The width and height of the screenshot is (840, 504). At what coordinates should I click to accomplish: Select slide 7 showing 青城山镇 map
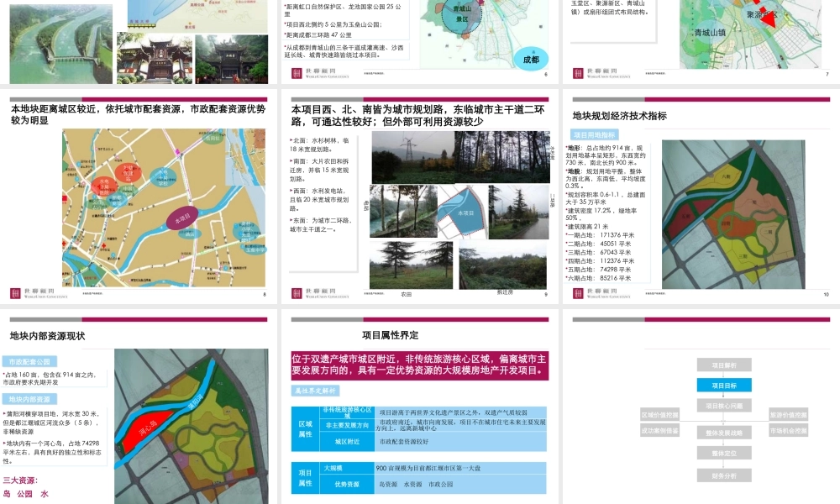[x=701, y=42]
